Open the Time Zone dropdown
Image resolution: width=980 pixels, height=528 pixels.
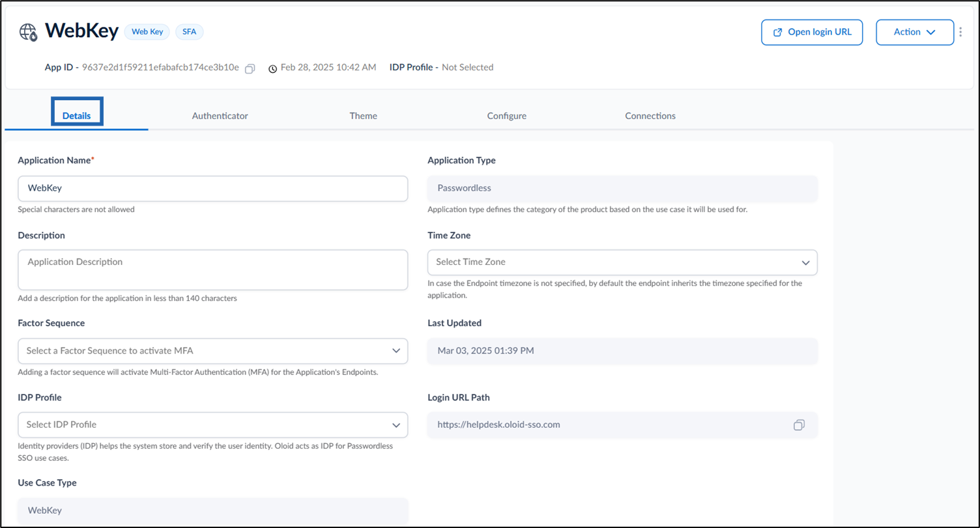622,262
